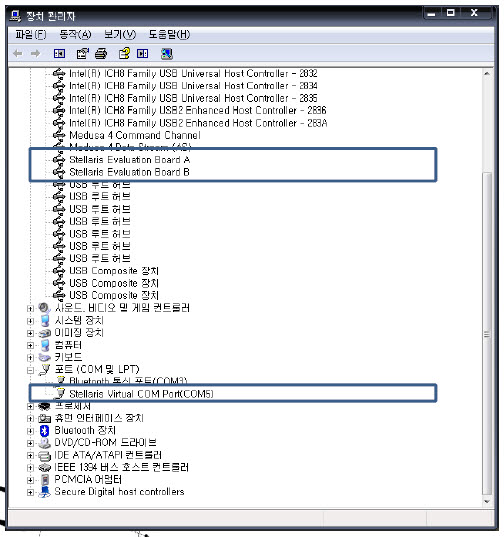The width and height of the screenshot is (504, 537).
Task: Click the Back arrow toolbar icon
Action: click(17, 54)
